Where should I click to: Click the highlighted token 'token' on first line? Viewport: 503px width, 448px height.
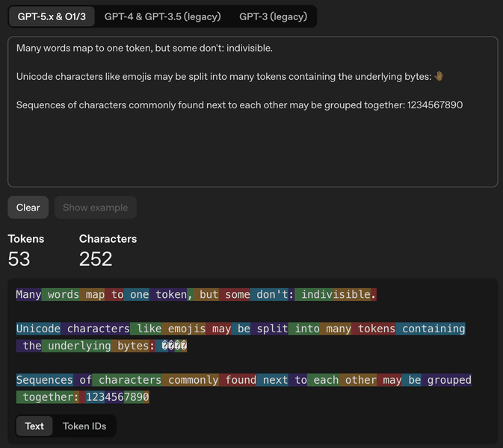coord(168,294)
